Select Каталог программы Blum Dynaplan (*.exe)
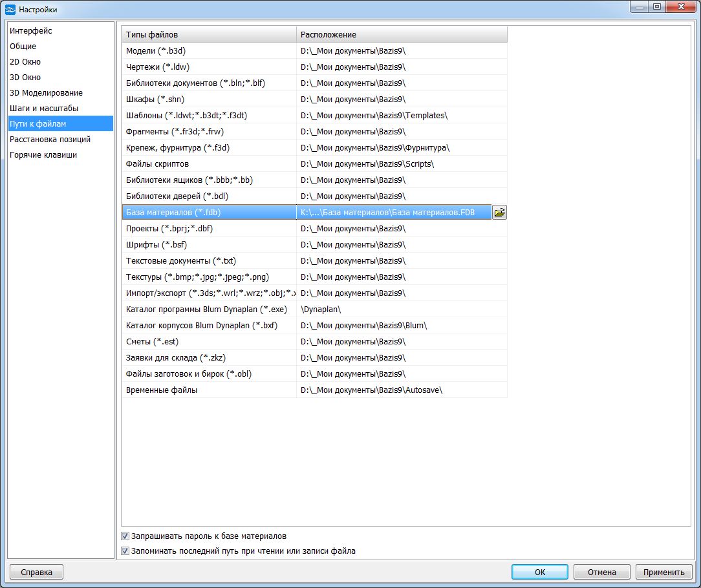Image resolution: width=701 pixels, height=588 pixels. [314, 310]
